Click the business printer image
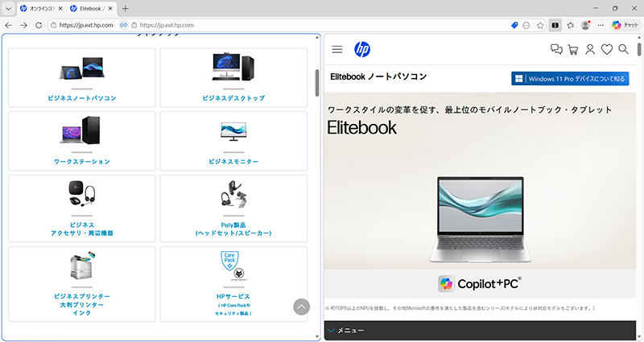 point(82,266)
